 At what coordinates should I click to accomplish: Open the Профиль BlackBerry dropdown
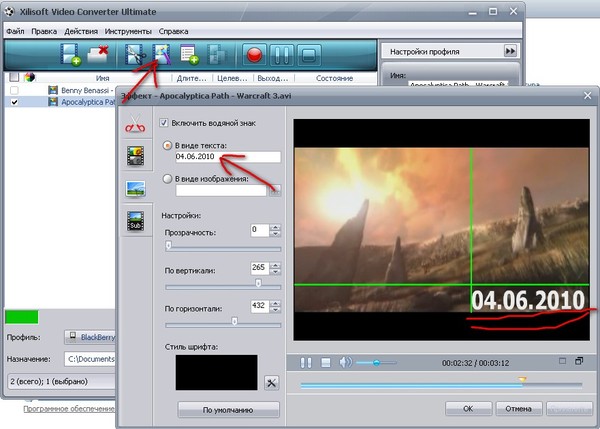pos(90,337)
